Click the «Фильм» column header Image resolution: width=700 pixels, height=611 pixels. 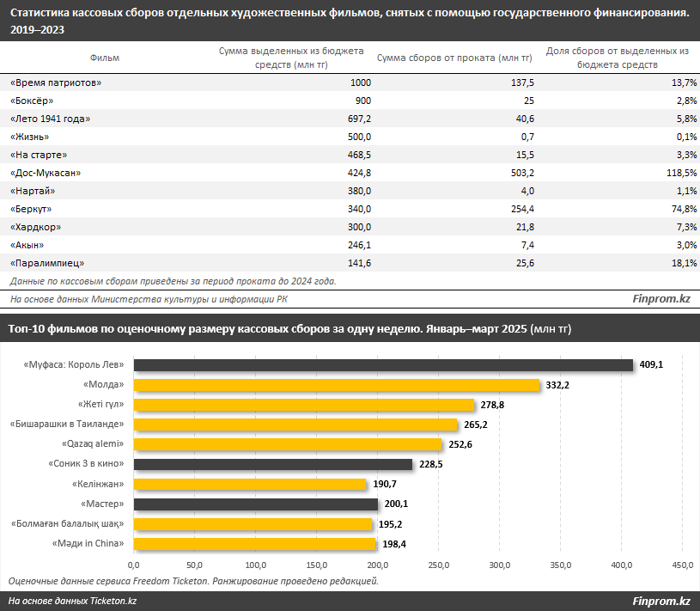click(105, 58)
